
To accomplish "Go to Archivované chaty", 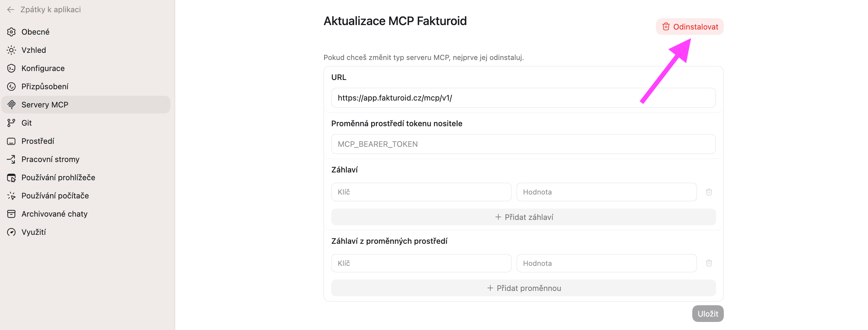I will click(x=54, y=214).
